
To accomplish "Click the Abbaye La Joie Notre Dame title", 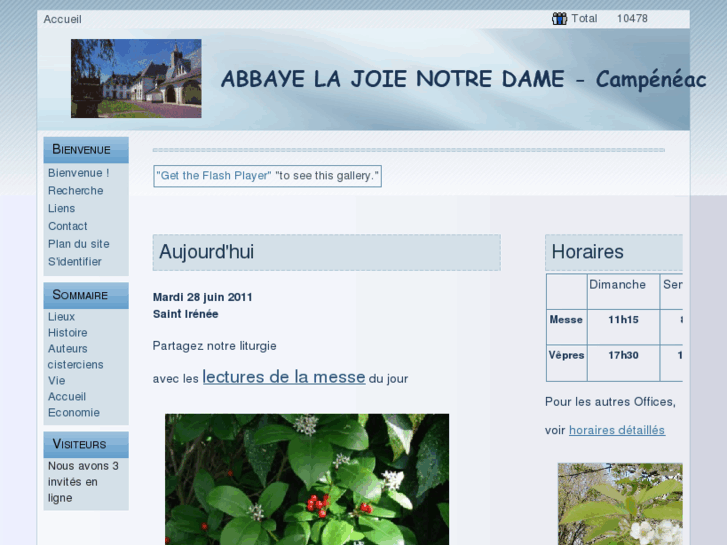I will (x=464, y=79).
